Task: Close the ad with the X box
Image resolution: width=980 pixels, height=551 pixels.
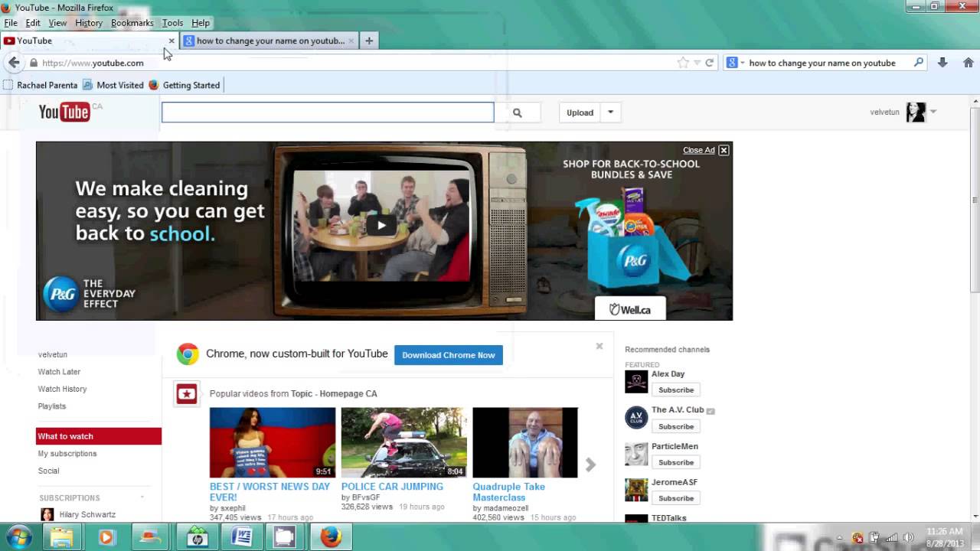Action: click(x=724, y=150)
